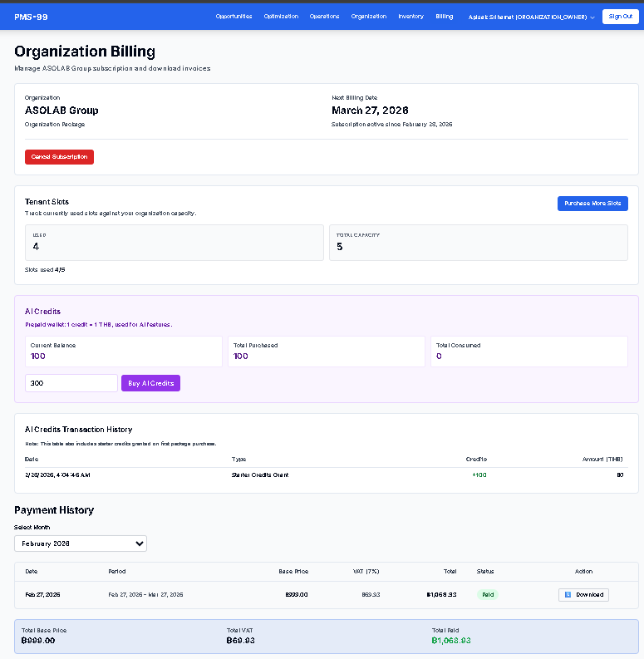Go to the Operations section

(x=324, y=17)
